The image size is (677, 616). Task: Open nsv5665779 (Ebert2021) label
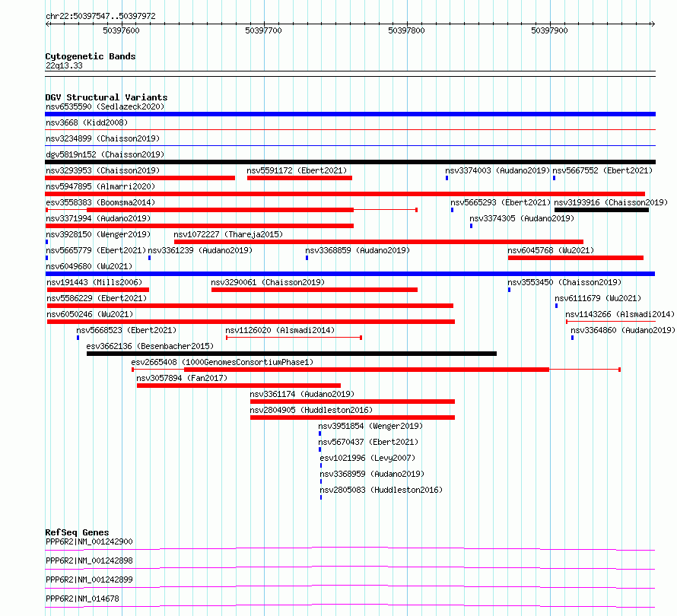(x=96, y=250)
